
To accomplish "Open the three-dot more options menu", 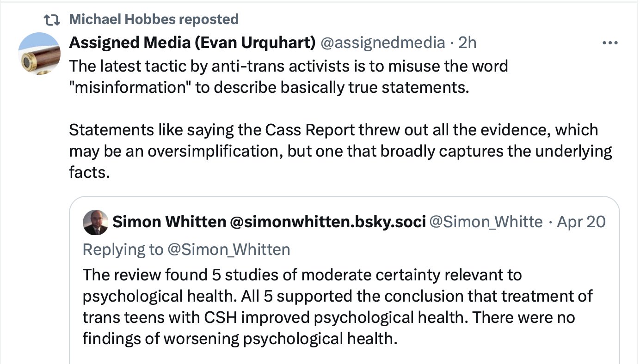I will pos(610,43).
